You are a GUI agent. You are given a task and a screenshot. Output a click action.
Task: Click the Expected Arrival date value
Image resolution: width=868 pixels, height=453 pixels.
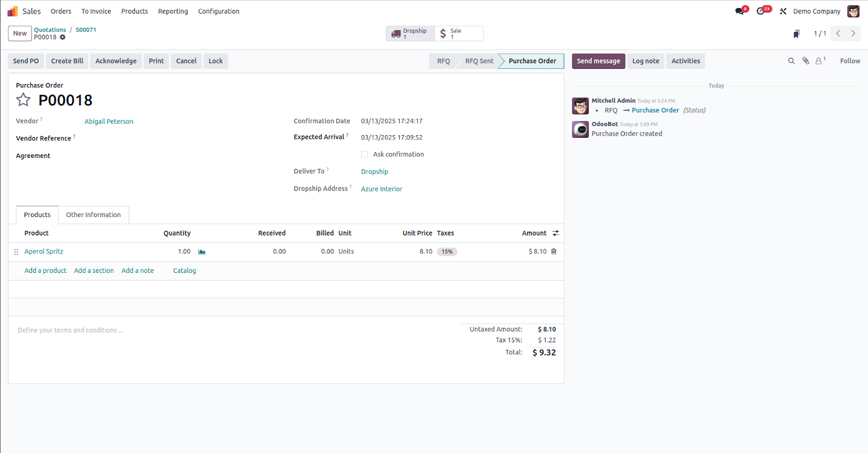tap(392, 138)
